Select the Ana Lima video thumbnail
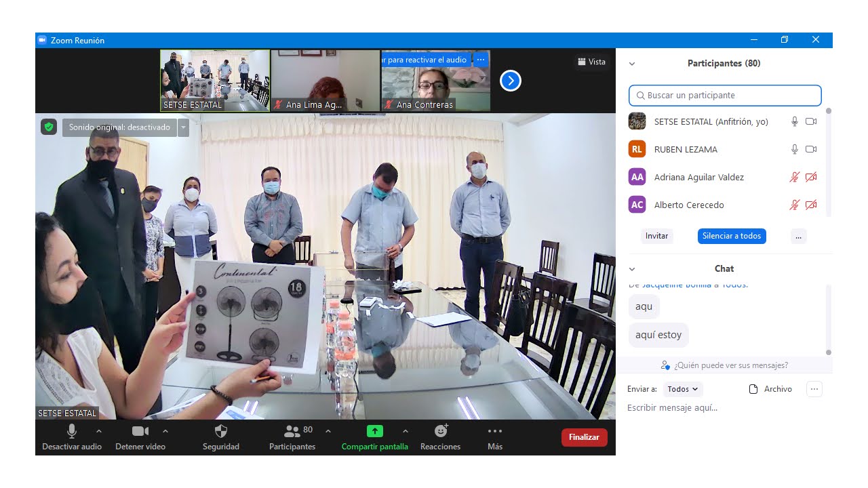Viewport: 868px width, 488px height. coord(325,81)
